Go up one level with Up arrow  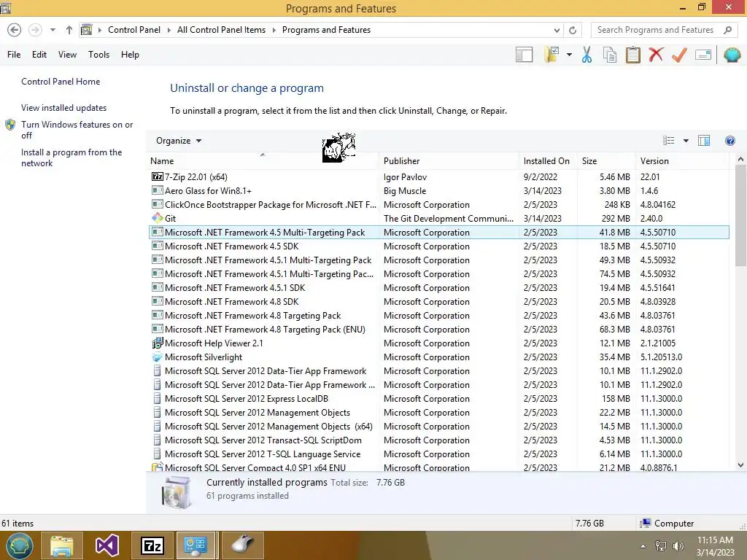69,30
